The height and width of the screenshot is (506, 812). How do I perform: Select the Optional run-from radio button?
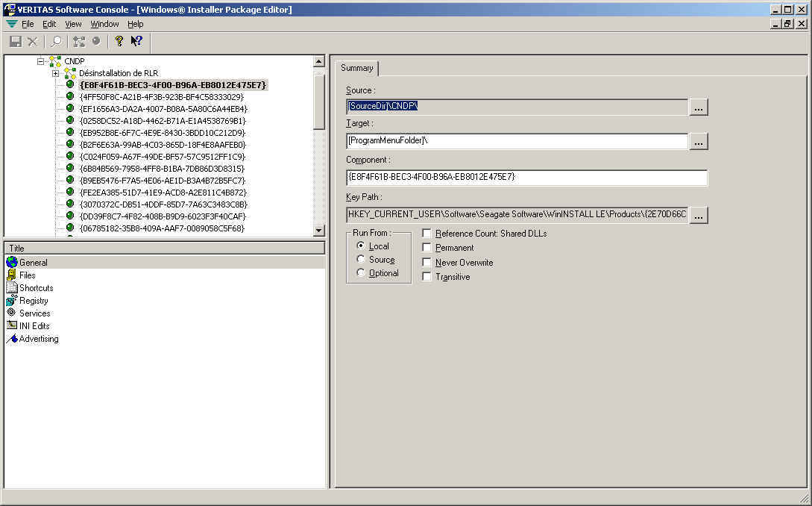tap(361, 272)
